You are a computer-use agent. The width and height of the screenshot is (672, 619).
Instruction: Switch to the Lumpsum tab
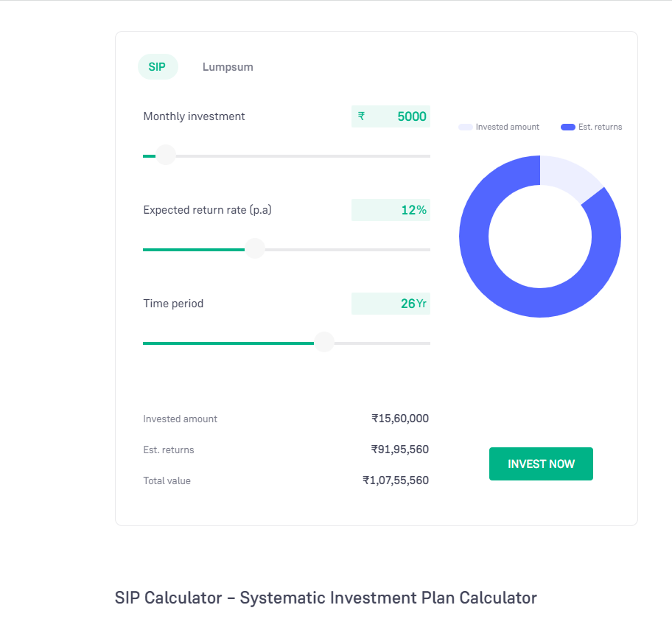228,67
